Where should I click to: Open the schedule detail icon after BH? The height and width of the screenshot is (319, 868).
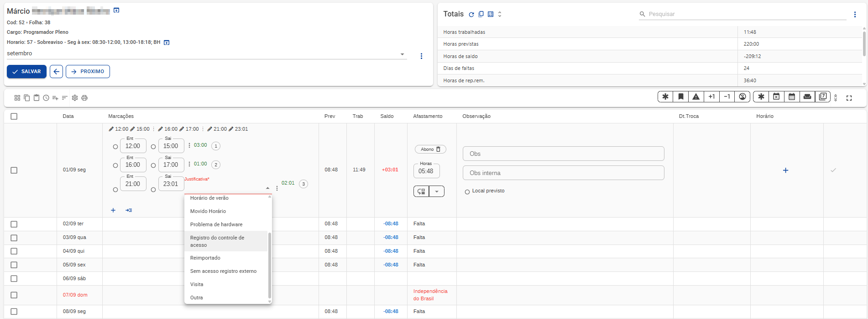pyautogui.click(x=167, y=43)
